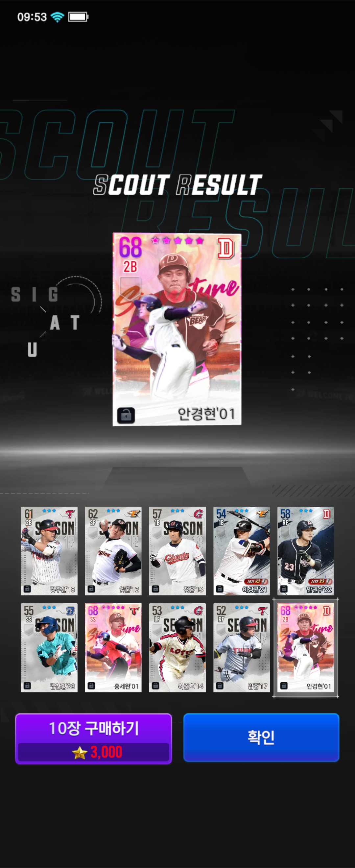Toggle lock icon on 정주현'18 card

27,589
